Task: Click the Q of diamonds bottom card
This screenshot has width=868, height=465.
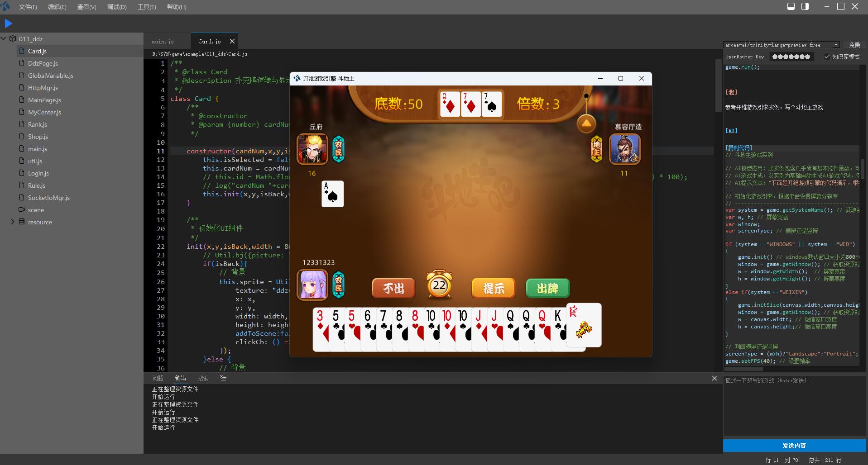Action: click(450, 104)
